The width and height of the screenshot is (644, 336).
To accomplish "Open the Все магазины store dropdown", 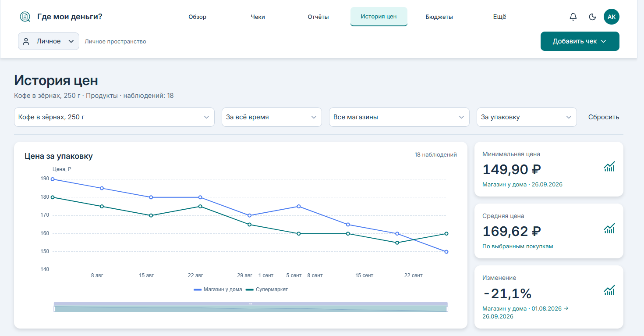I will pos(399,117).
